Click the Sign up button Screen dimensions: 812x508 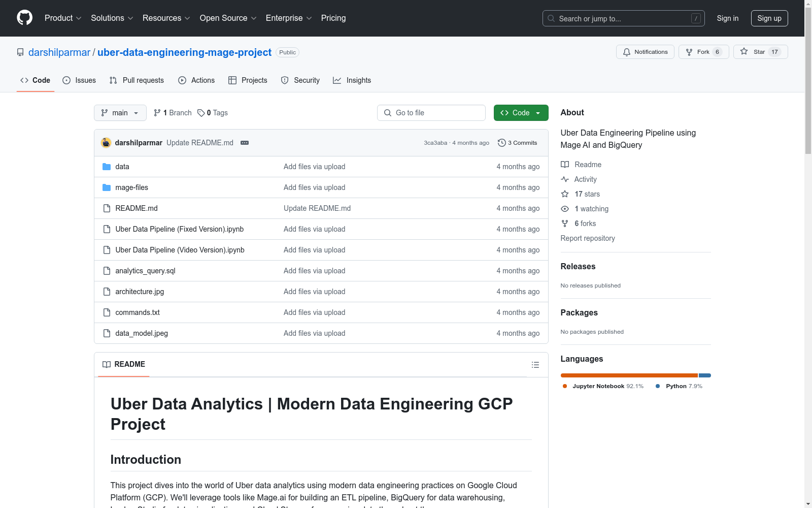point(769,18)
